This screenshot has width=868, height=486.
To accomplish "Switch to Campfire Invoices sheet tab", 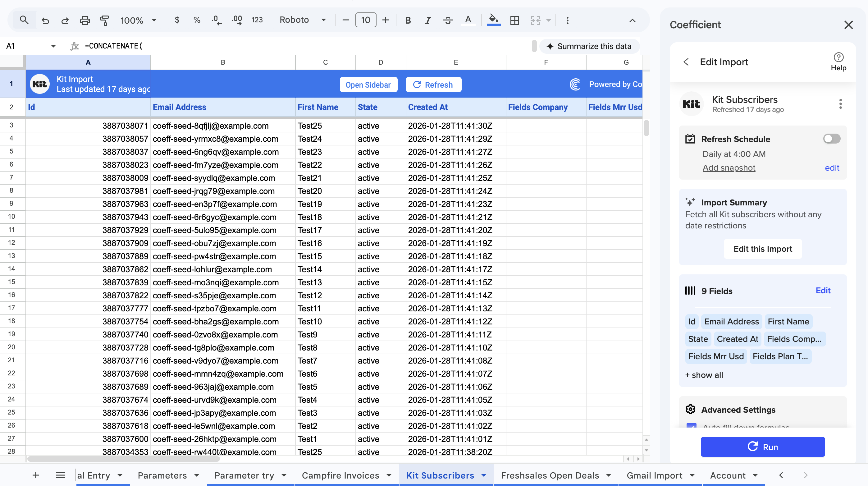I will point(340,475).
